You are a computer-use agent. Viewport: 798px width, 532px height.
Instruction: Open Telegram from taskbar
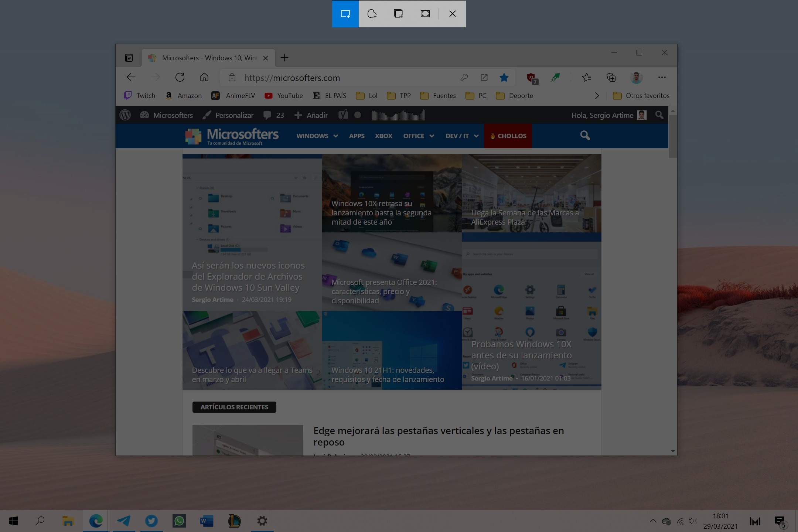[x=123, y=521]
